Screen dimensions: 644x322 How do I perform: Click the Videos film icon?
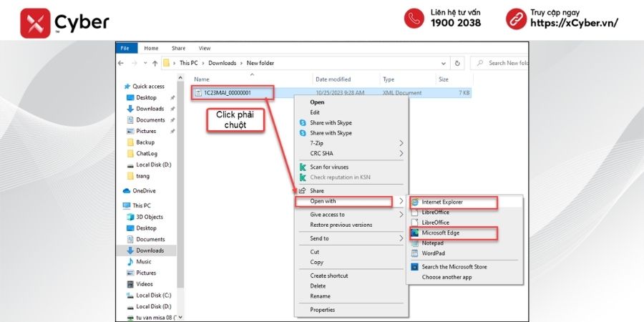point(130,284)
